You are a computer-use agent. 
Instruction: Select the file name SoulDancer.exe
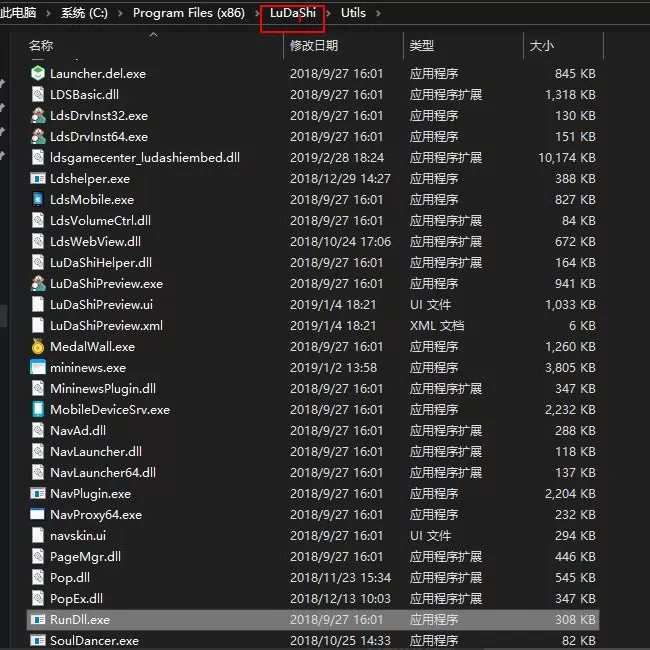95,641
